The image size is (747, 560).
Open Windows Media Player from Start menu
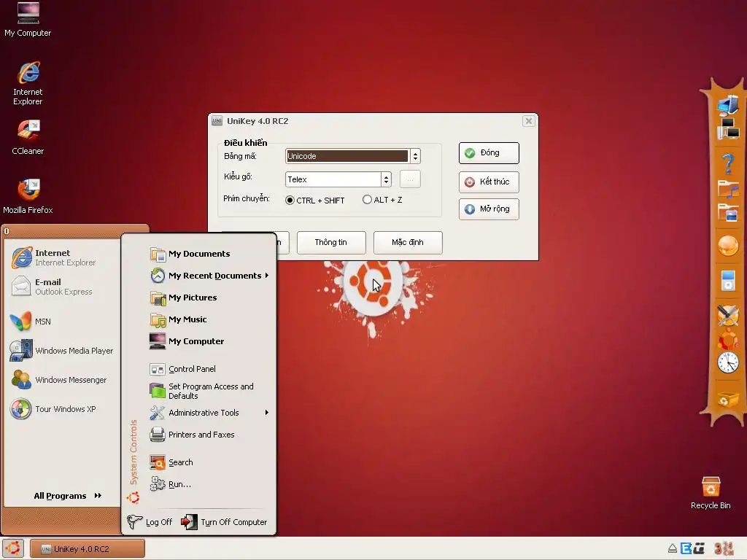(62, 351)
